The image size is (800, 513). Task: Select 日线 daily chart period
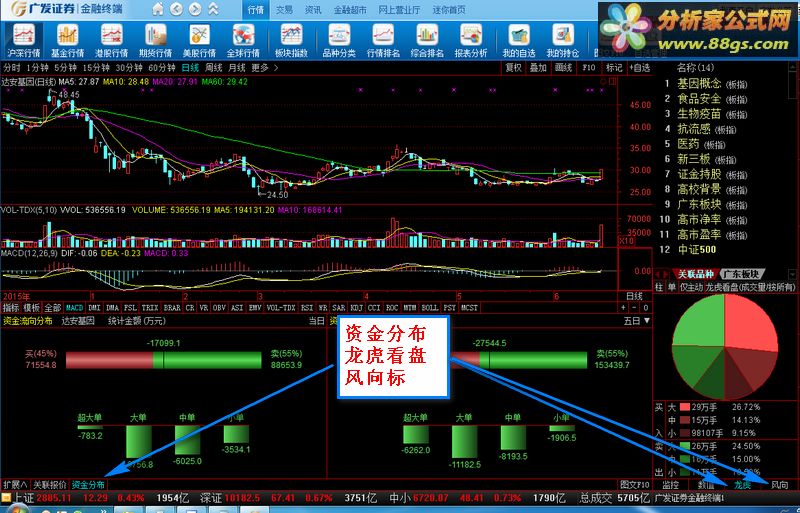point(190,67)
